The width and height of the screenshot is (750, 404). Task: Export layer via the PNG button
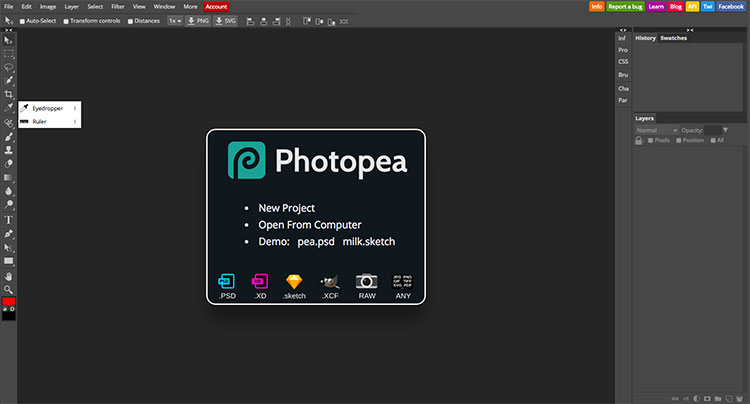pos(198,21)
